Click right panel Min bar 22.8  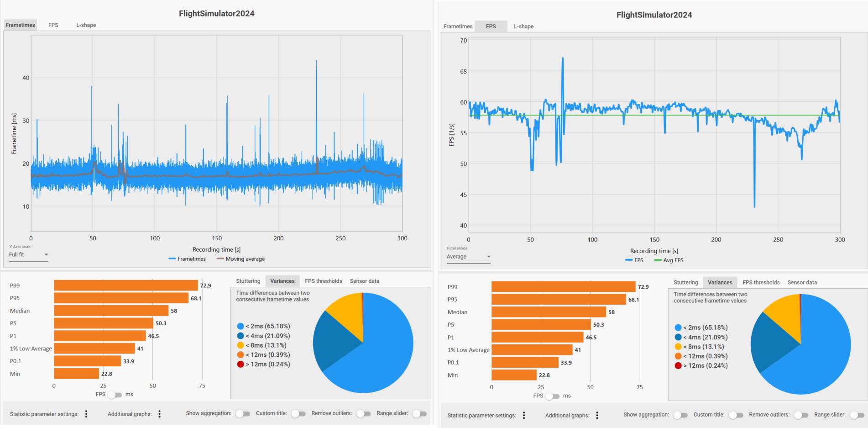coord(514,375)
